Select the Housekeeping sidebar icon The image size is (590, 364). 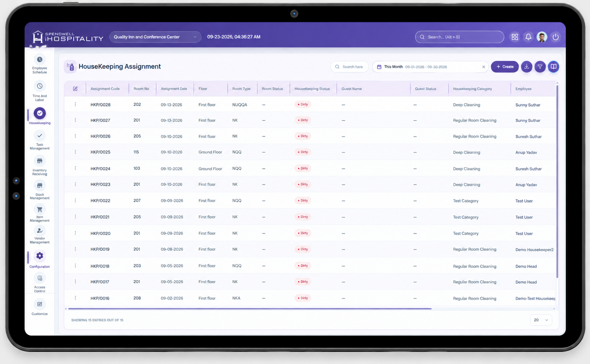40,113
